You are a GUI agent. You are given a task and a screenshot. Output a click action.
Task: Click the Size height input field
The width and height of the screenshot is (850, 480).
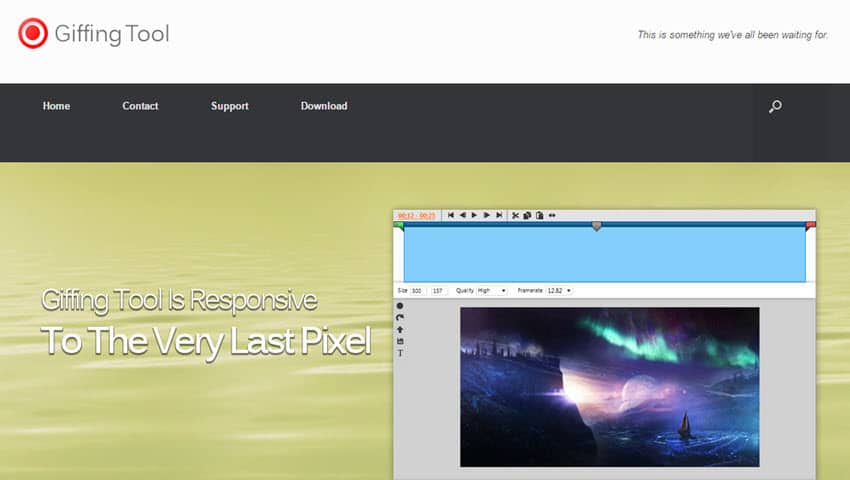(x=439, y=291)
